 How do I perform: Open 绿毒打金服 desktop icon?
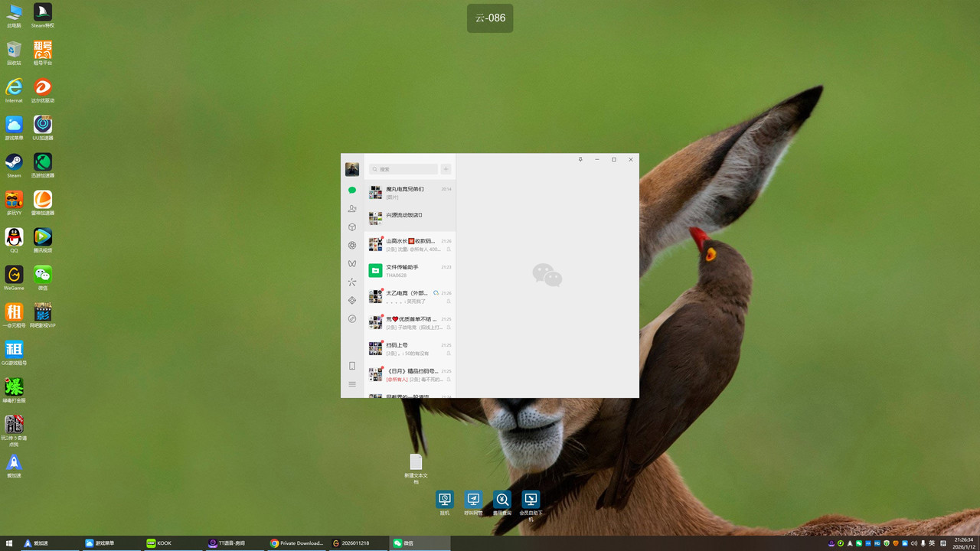(14, 390)
